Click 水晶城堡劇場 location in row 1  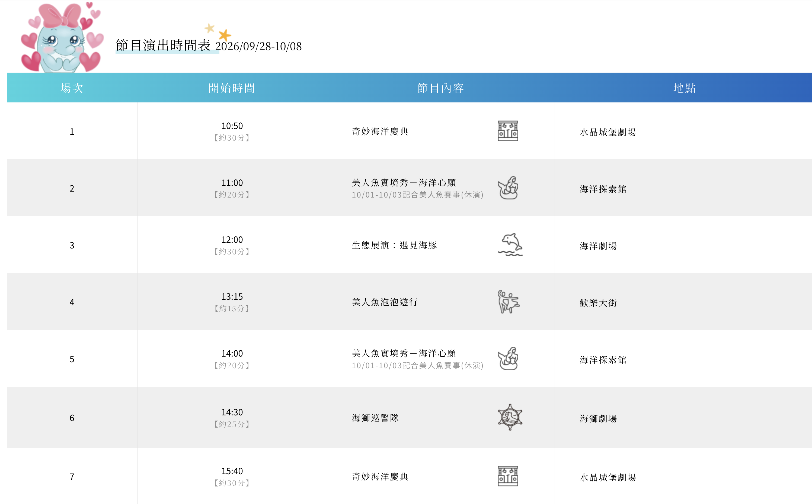tap(608, 132)
